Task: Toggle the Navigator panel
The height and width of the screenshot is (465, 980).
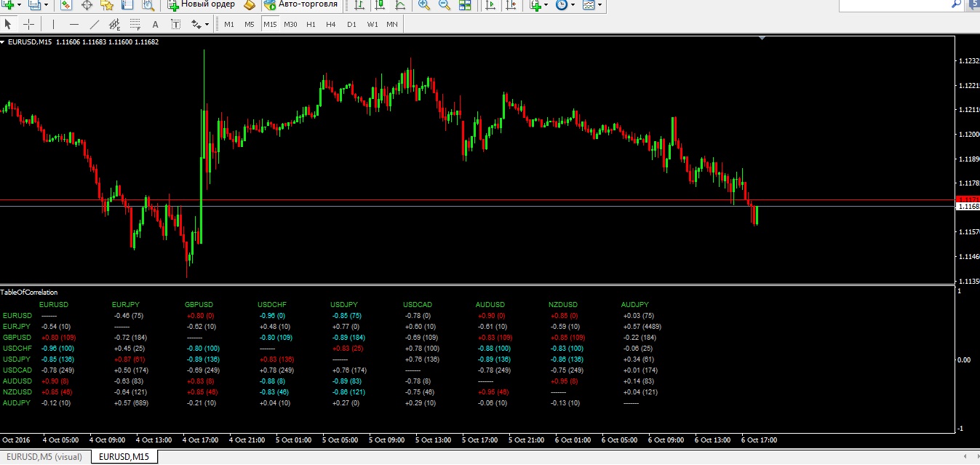Action: click(x=107, y=5)
